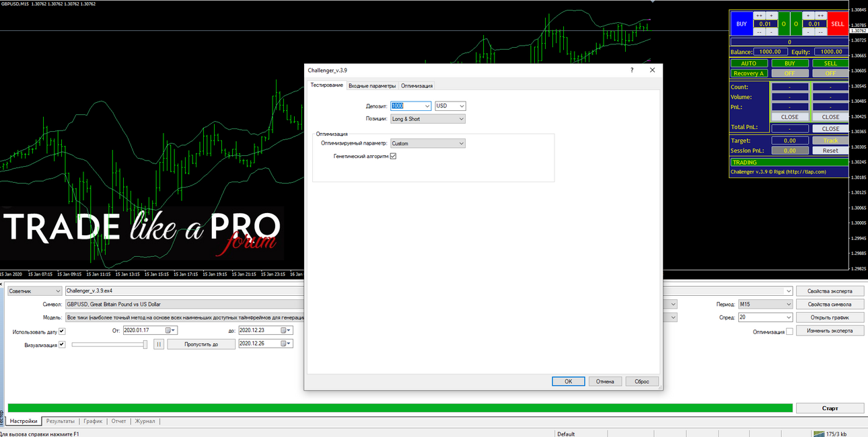Click Reset next to Session PnL
Screen dimensions: 868x437
[830, 151]
